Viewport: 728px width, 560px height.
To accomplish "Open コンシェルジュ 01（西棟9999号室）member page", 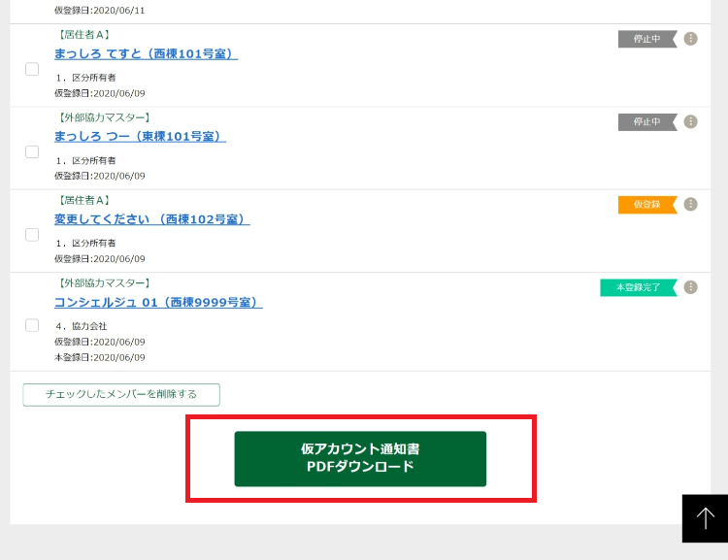I will pyautogui.click(x=158, y=303).
